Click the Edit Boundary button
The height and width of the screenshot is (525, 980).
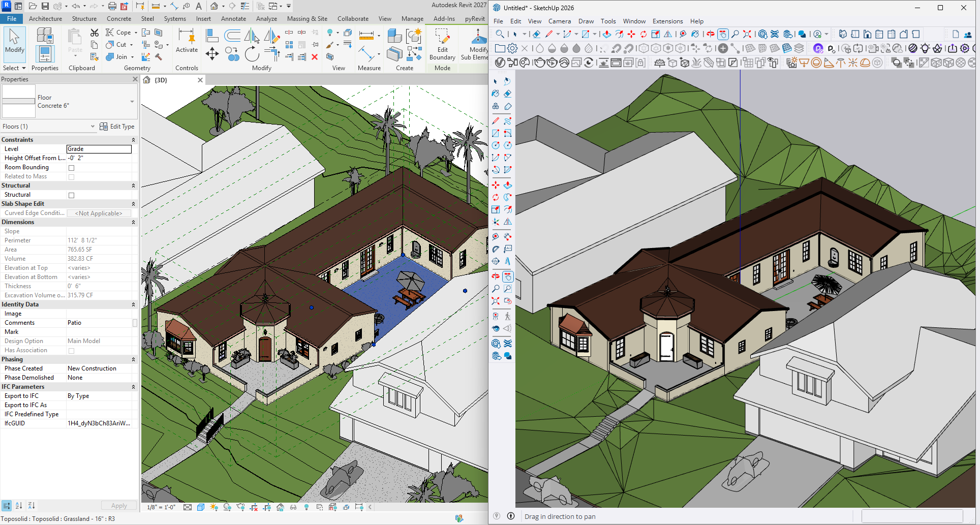(x=442, y=45)
